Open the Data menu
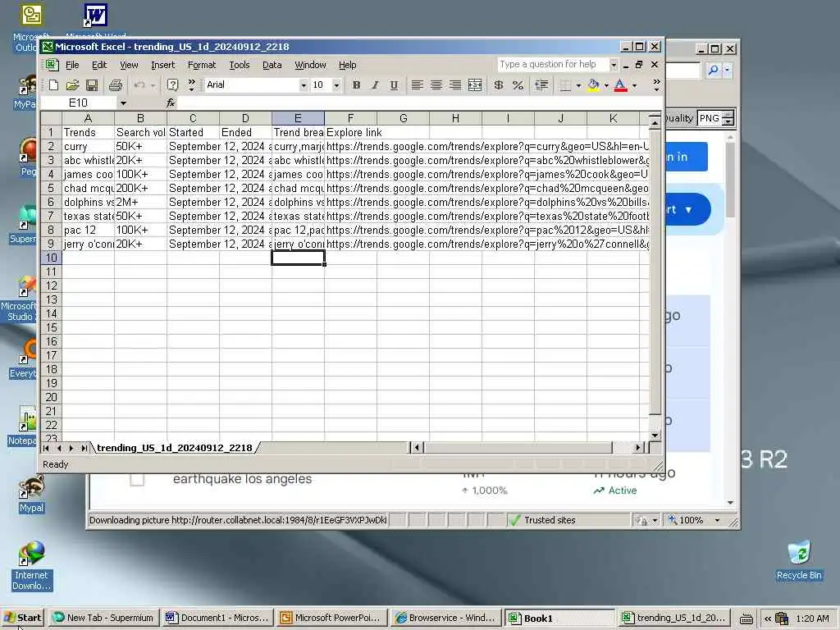840x630 pixels. point(272,65)
